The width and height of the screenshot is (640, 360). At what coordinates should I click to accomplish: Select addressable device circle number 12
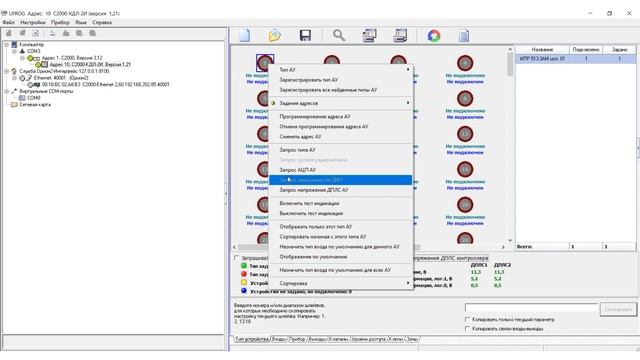click(465, 134)
